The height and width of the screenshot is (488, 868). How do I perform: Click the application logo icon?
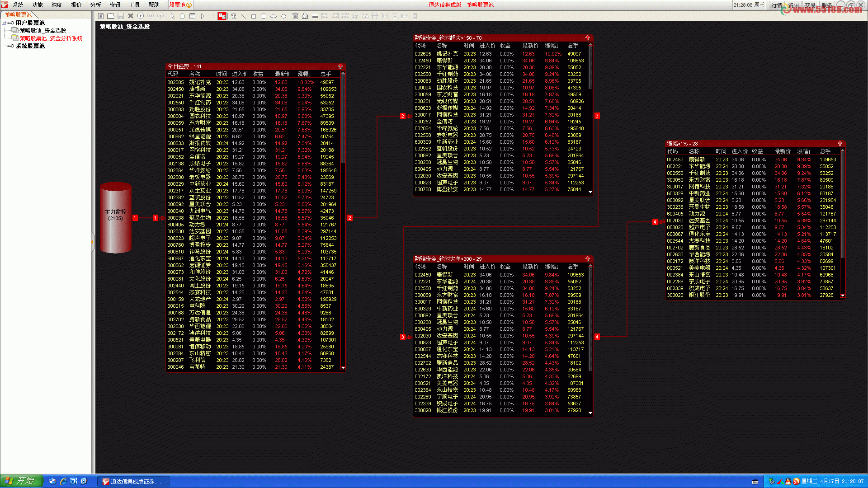click(5, 5)
